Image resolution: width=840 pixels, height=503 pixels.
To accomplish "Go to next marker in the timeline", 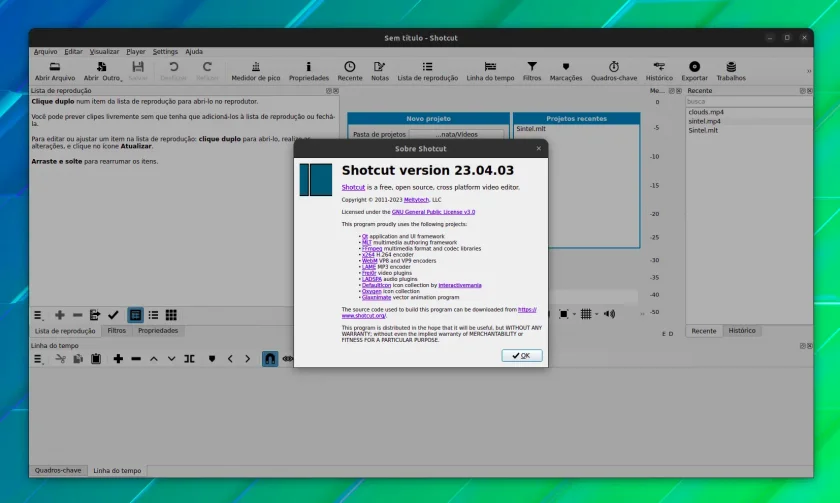I will pyautogui.click(x=248, y=359).
